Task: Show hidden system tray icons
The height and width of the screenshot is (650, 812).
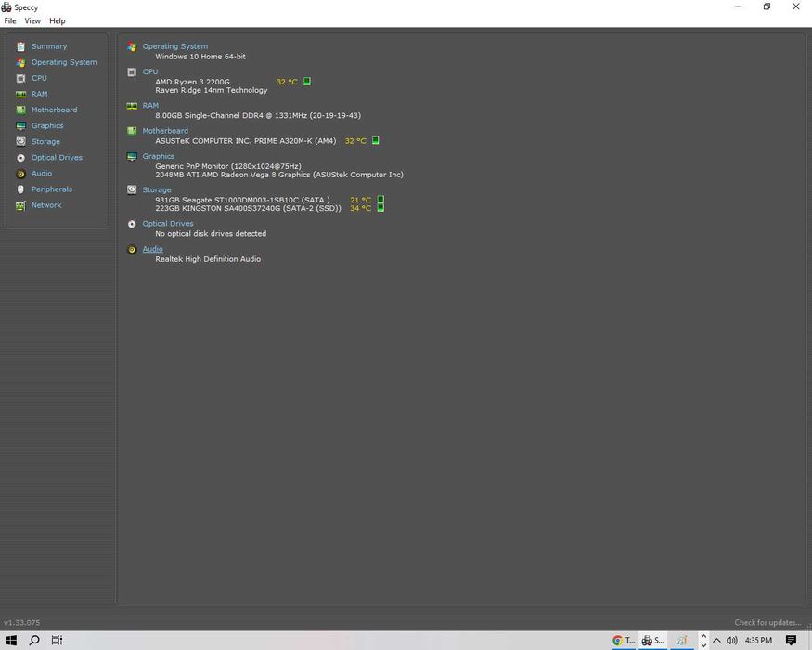Action: pyautogui.click(x=716, y=641)
